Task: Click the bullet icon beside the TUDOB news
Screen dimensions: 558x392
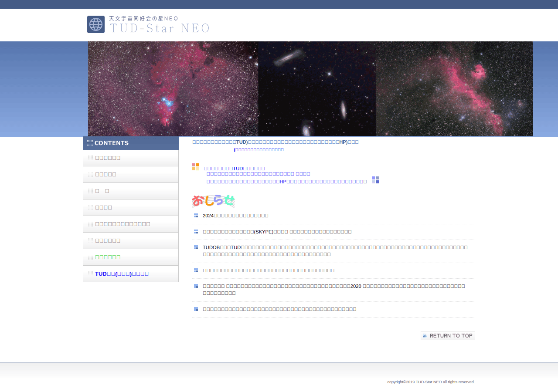Action: [x=196, y=247]
